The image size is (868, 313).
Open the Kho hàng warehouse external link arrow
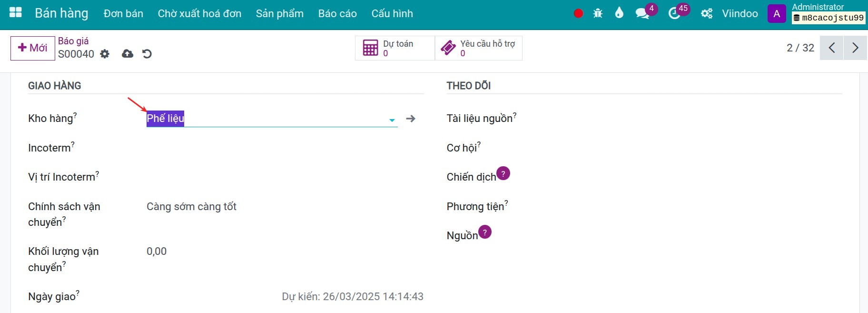(411, 119)
